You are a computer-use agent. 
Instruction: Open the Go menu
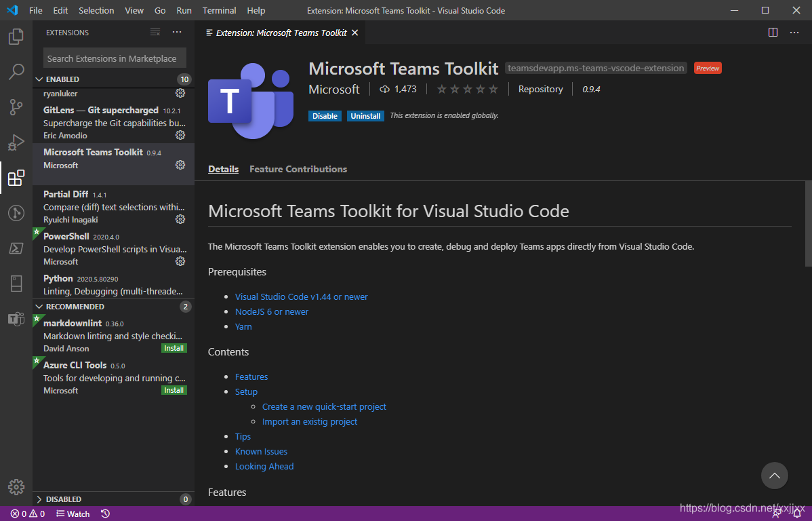point(160,10)
